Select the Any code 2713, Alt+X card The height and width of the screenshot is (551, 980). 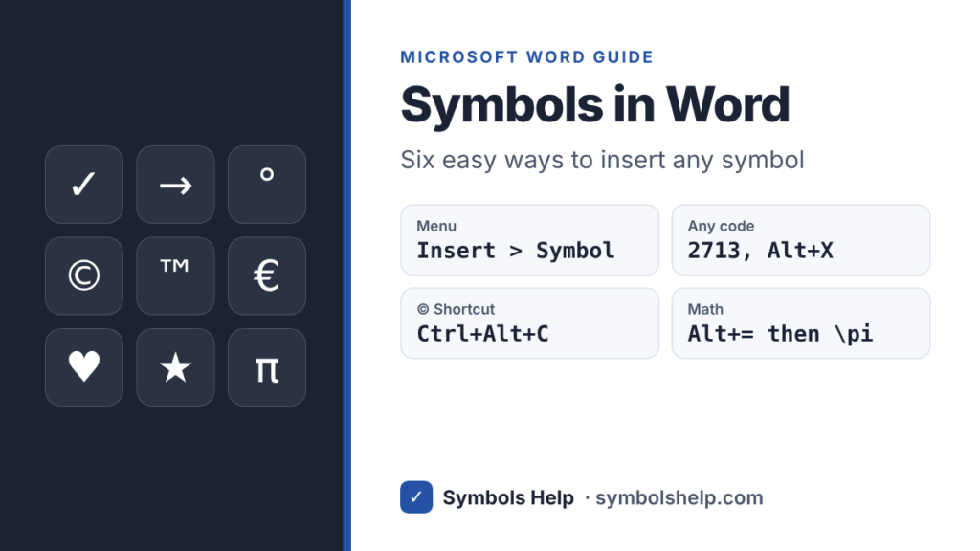point(801,240)
